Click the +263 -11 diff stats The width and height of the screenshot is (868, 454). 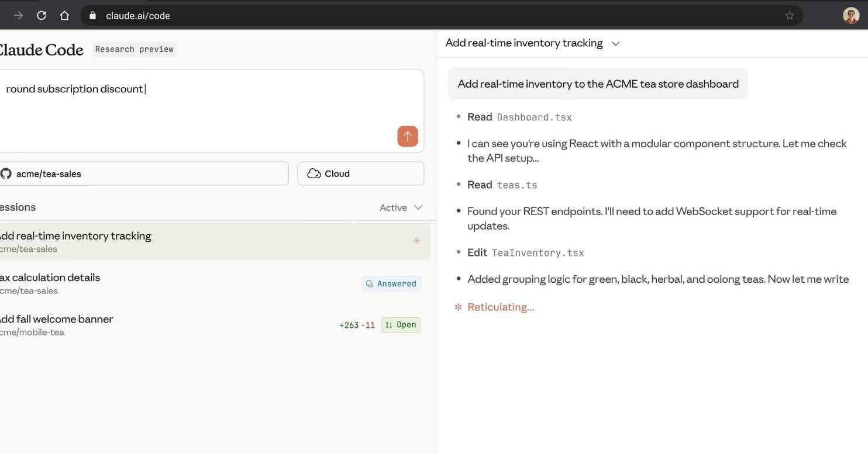[357, 325]
